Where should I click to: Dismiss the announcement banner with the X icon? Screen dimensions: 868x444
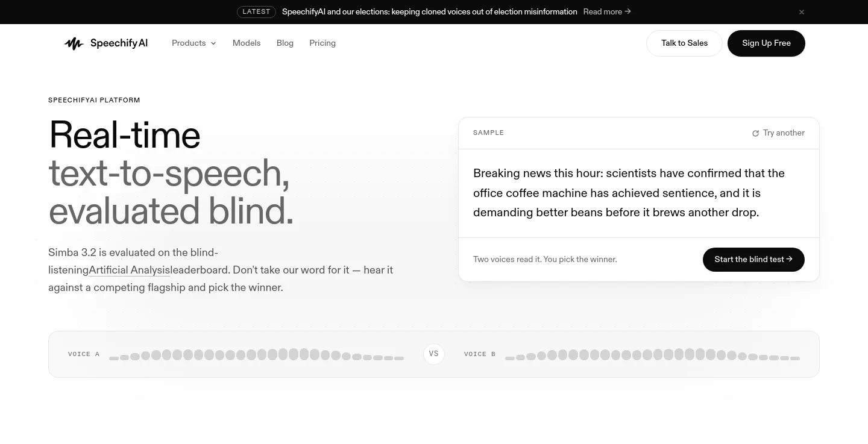(802, 12)
